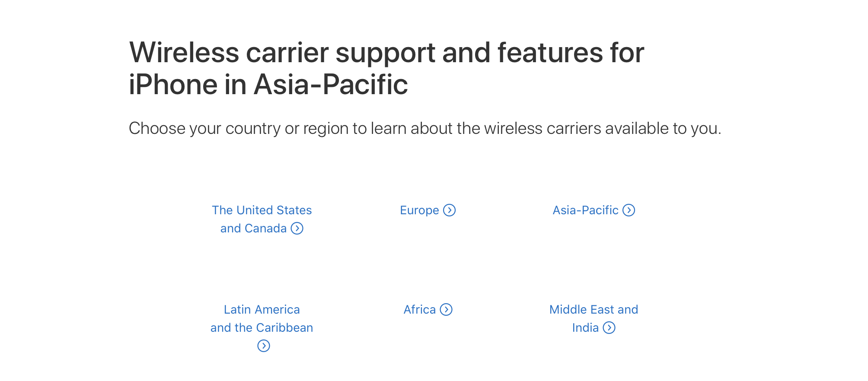This screenshot has width=868, height=381.
Task: Select "and the Caribbean" link text
Action: coord(262,327)
